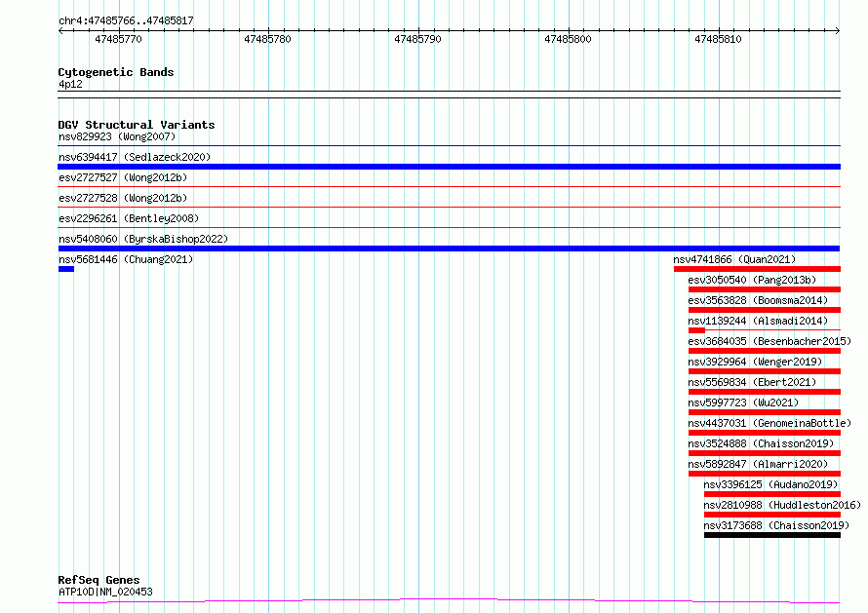Image resolution: width=868 pixels, height=613 pixels.
Task: Open variant nsv5997723 (Wu2021)
Action: [x=743, y=402]
